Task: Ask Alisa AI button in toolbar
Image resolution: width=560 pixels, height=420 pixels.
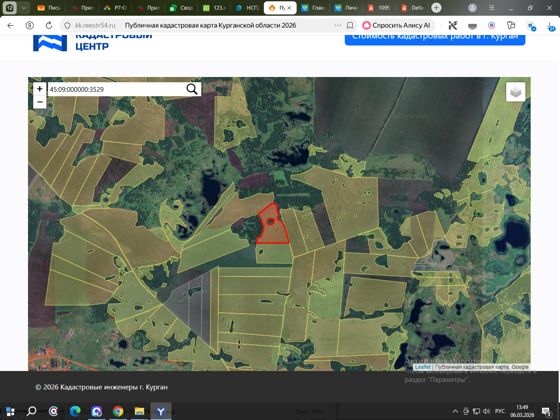Action: coord(397,25)
